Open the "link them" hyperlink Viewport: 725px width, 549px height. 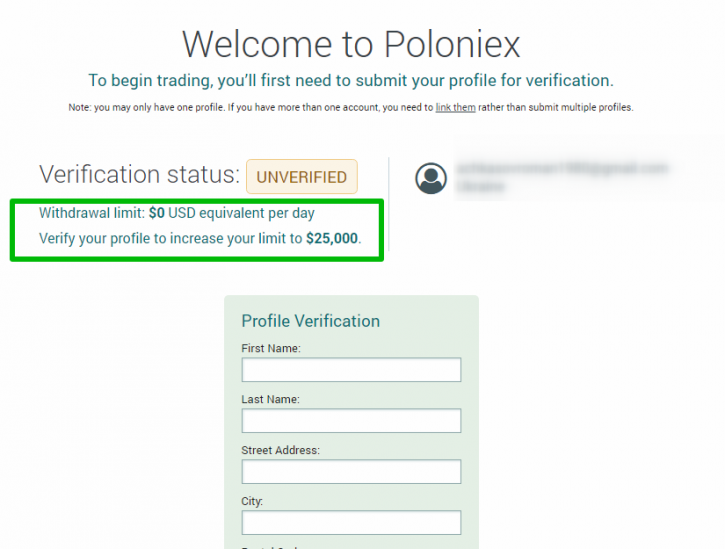coord(455,107)
